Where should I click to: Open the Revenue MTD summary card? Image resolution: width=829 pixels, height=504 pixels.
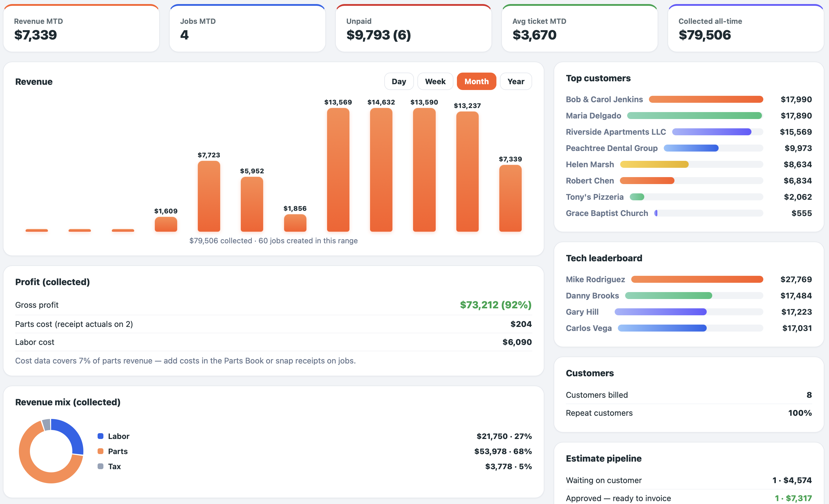tap(81, 28)
